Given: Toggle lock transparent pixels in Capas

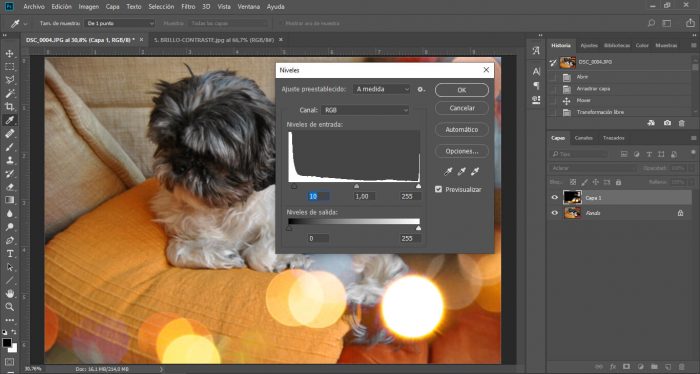Looking at the screenshot, I should click(x=573, y=182).
